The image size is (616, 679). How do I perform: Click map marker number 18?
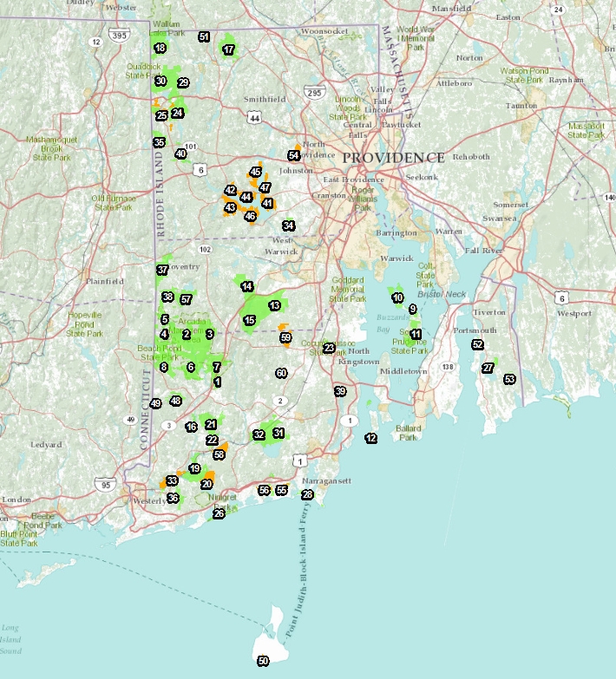click(x=161, y=48)
